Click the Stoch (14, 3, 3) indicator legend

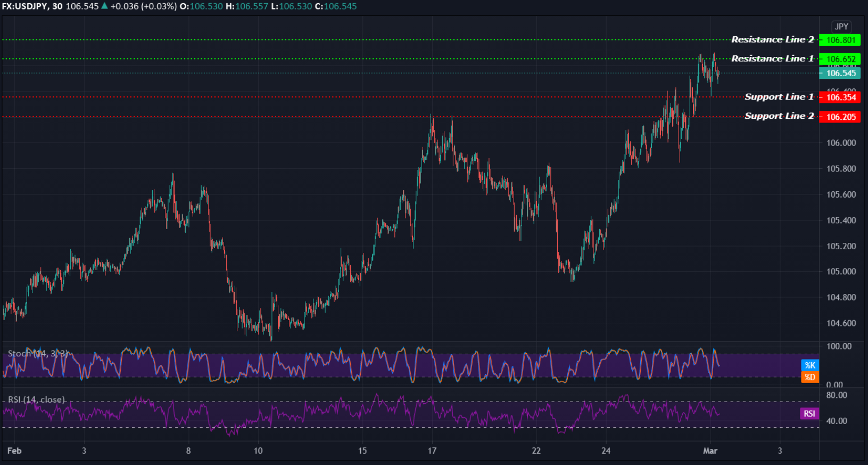click(x=38, y=354)
